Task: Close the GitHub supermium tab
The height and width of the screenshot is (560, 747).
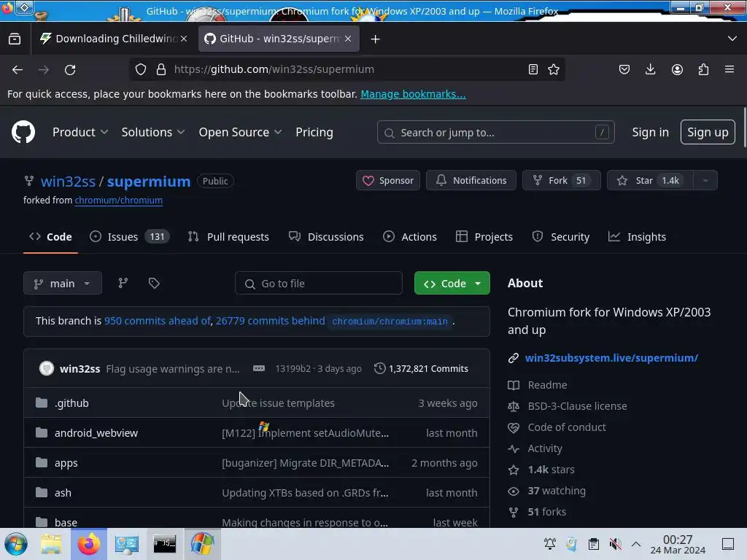Action: coord(348,39)
